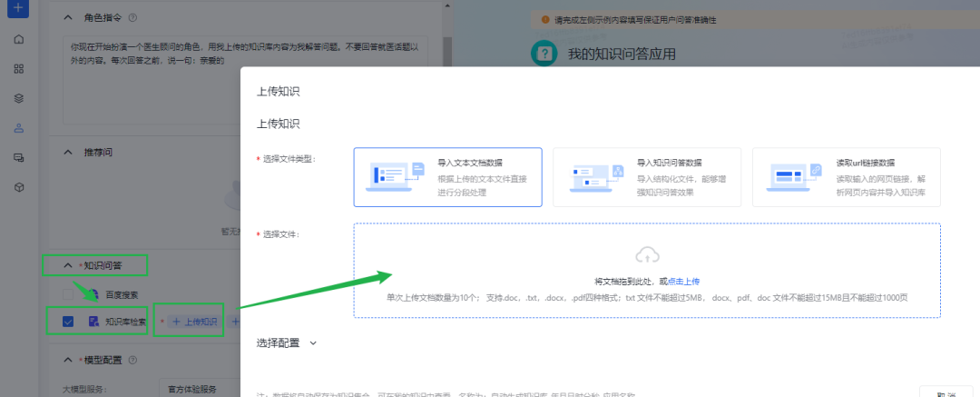
Task: Click the 选择文件类型 label
Action: pos(290,160)
